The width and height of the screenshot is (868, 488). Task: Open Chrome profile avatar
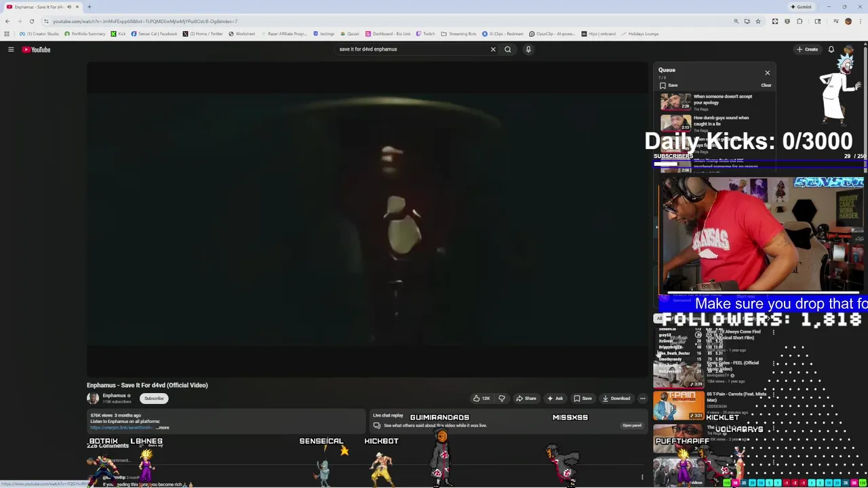848,21
